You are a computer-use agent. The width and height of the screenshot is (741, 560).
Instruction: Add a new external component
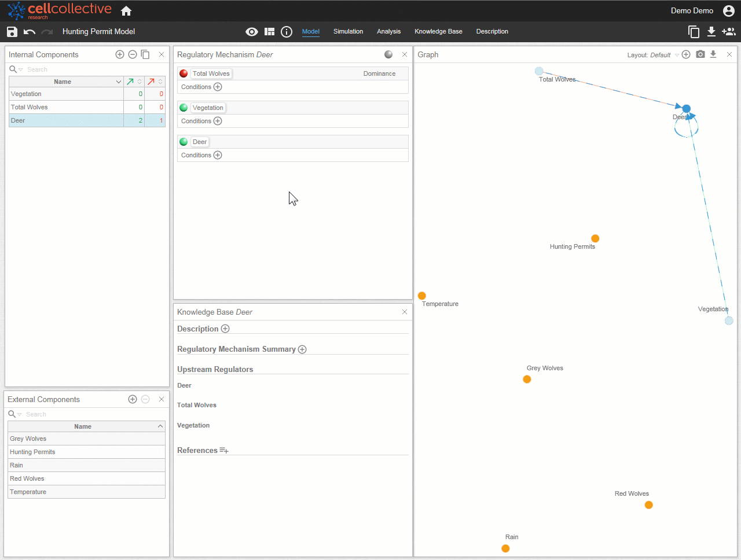[133, 399]
